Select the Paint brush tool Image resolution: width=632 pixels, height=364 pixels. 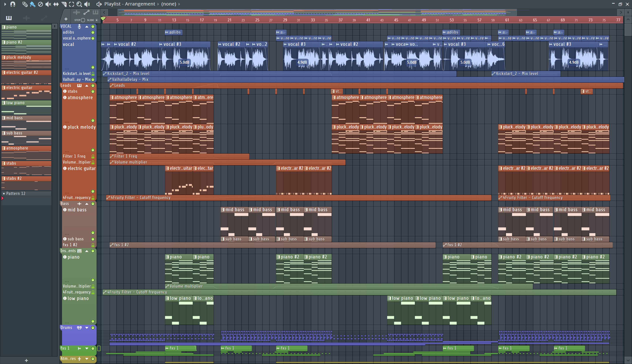[33, 4]
